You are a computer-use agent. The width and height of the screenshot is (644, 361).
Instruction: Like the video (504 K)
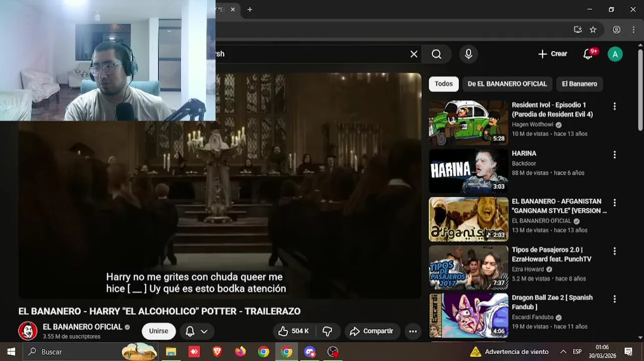tap(293, 331)
